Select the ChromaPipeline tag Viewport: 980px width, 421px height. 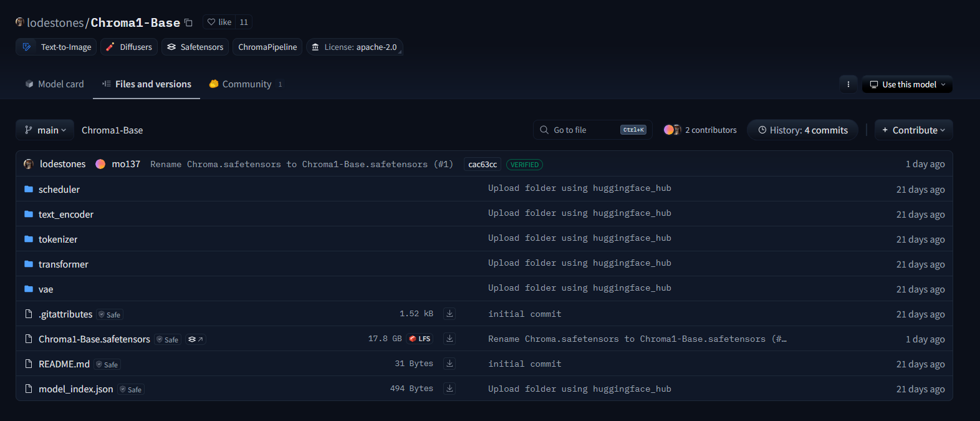pos(267,47)
